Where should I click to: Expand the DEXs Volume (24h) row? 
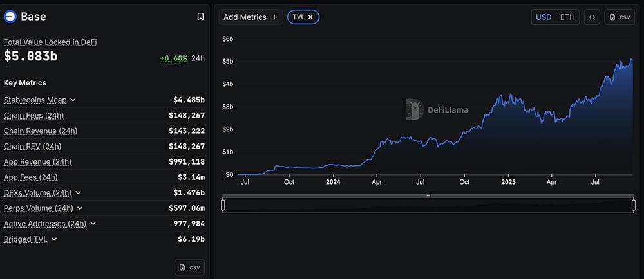[78, 193]
